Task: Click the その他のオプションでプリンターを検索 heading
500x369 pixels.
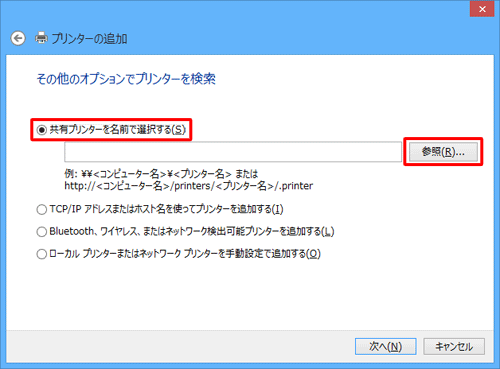Action: (126, 79)
